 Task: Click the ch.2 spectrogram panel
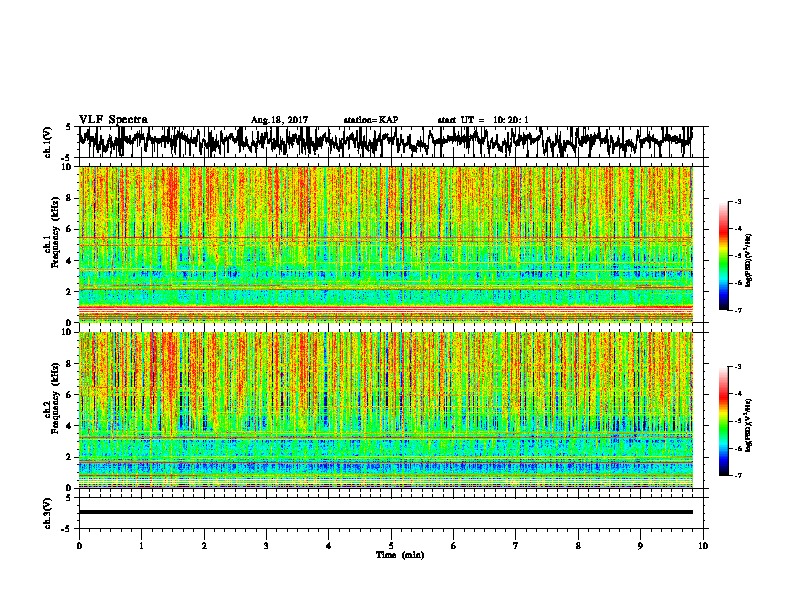pos(385,410)
